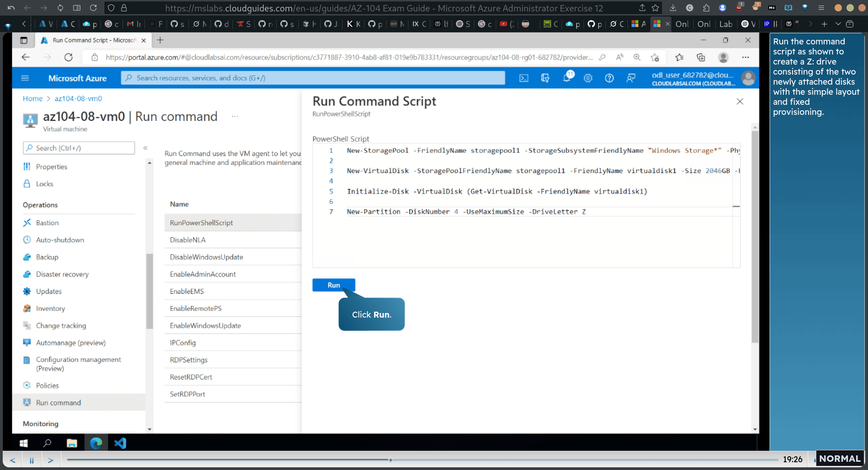This screenshot has width=868, height=470.
Task: Open Inventory in the sidebar
Action: 50,308
